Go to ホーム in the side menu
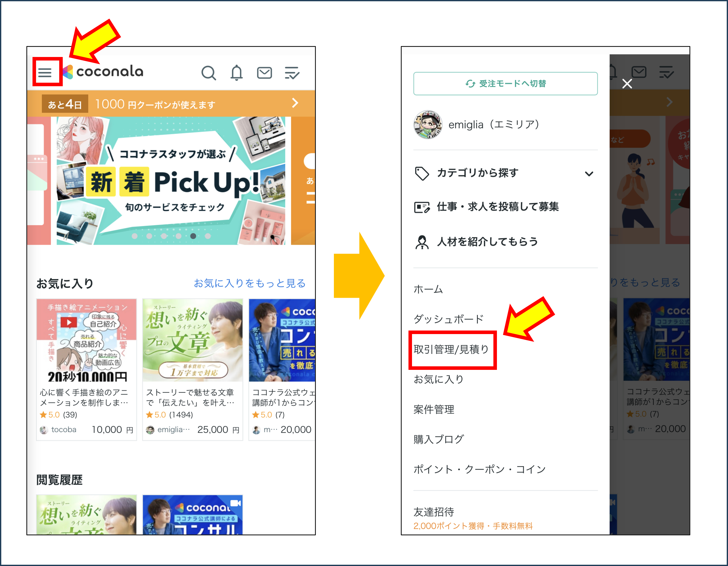 tap(428, 289)
